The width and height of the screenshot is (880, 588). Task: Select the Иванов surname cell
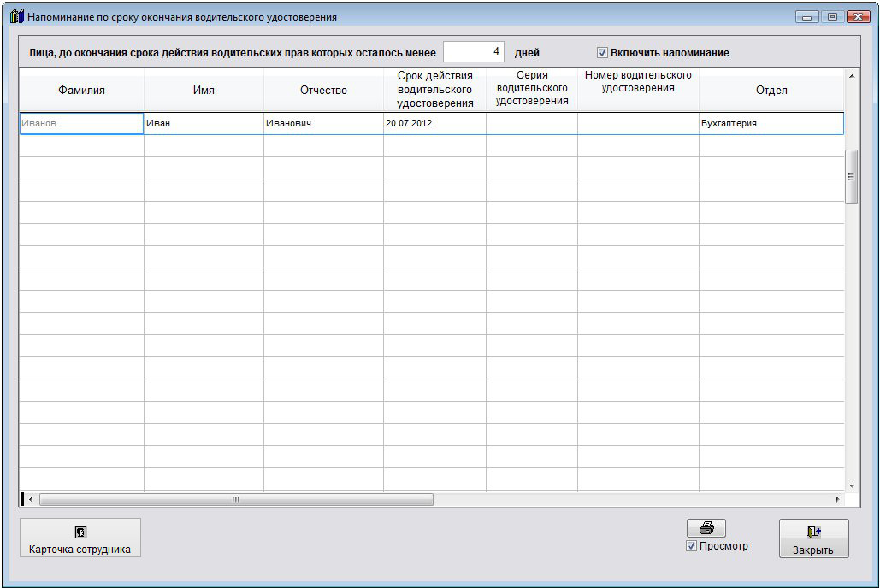pyautogui.click(x=81, y=124)
